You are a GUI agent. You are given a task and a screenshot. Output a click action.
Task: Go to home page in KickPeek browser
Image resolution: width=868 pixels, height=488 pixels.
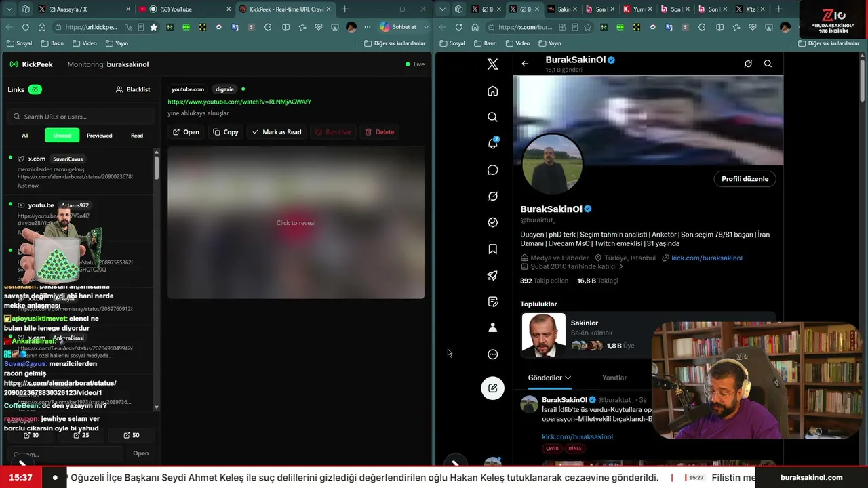(42, 27)
